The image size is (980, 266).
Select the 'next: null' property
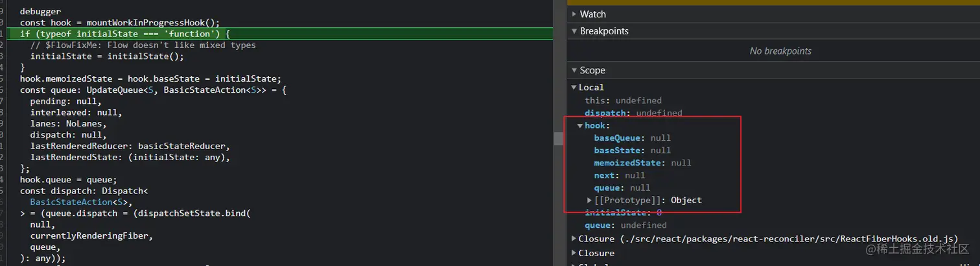(x=619, y=175)
